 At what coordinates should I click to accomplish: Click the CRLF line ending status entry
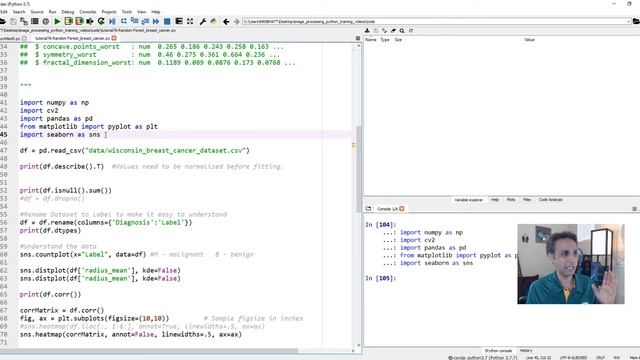(x=600, y=358)
